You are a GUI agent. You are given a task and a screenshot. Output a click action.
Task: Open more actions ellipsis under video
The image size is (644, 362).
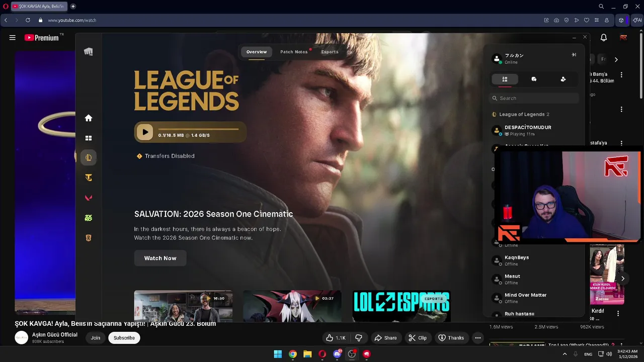pos(478,338)
